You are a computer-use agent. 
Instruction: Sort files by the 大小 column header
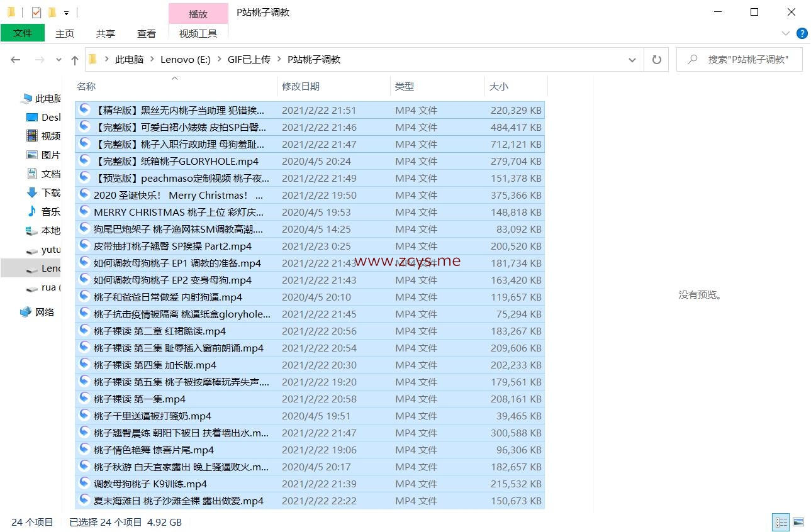click(499, 86)
